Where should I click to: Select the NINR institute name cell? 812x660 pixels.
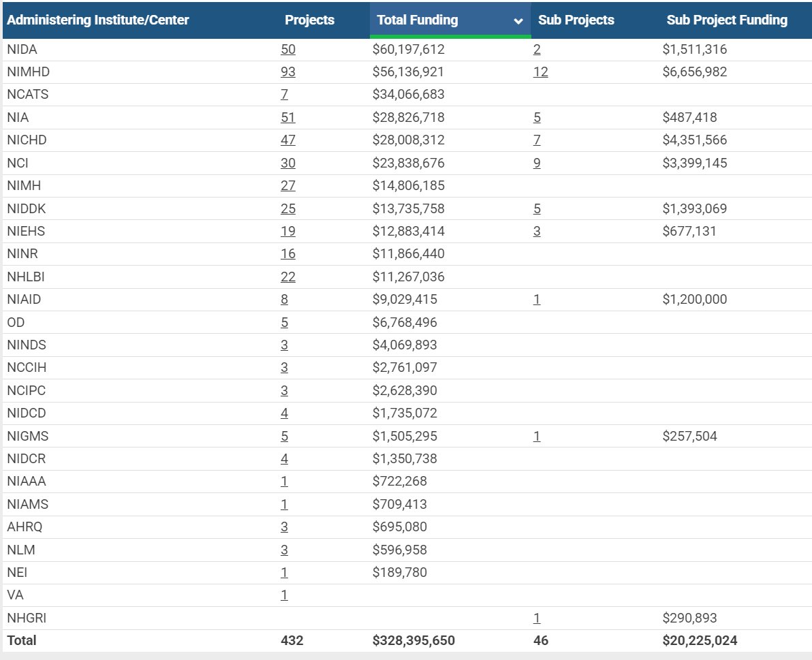click(x=22, y=253)
